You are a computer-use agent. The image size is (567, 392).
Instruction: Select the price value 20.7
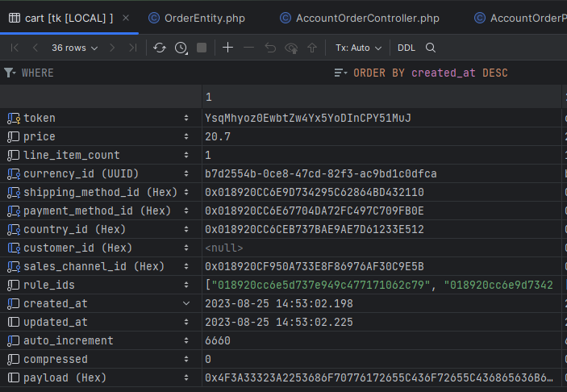pyautogui.click(x=381, y=136)
